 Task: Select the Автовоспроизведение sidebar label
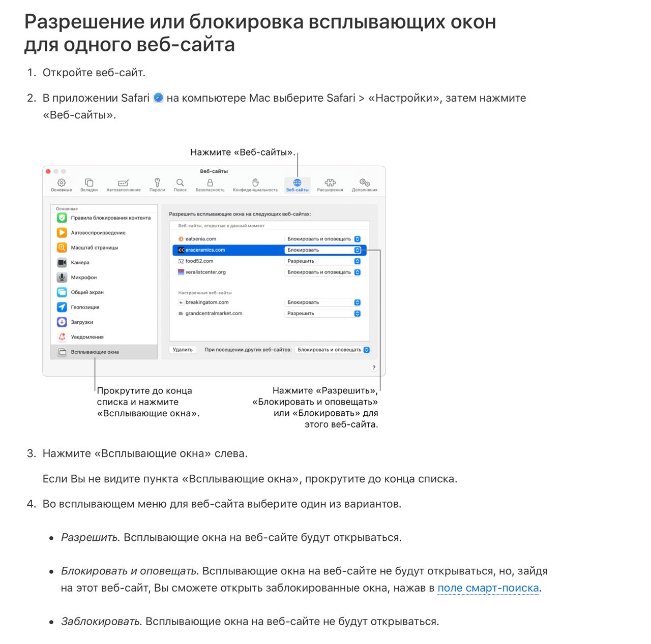point(98,233)
